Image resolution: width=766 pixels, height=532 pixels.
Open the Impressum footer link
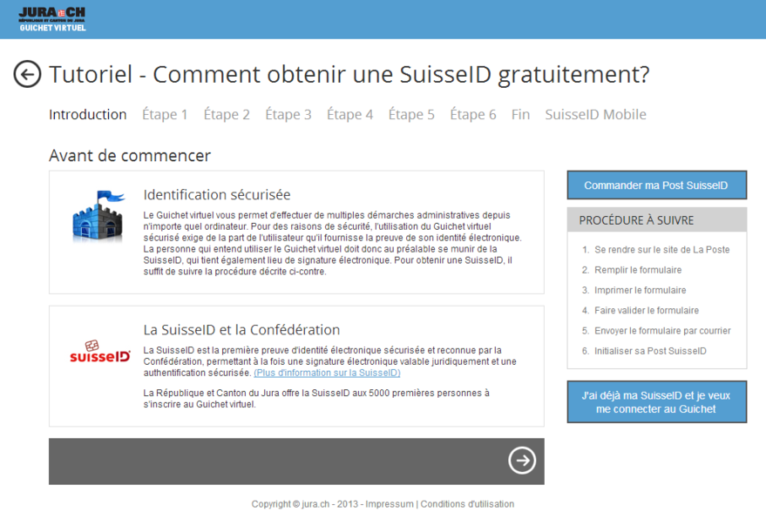coord(390,503)
